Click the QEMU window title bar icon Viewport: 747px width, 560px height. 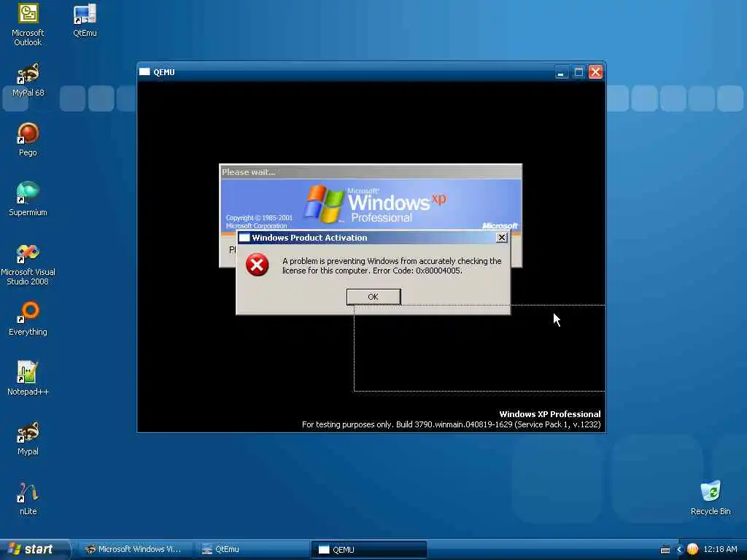[144, 72]
